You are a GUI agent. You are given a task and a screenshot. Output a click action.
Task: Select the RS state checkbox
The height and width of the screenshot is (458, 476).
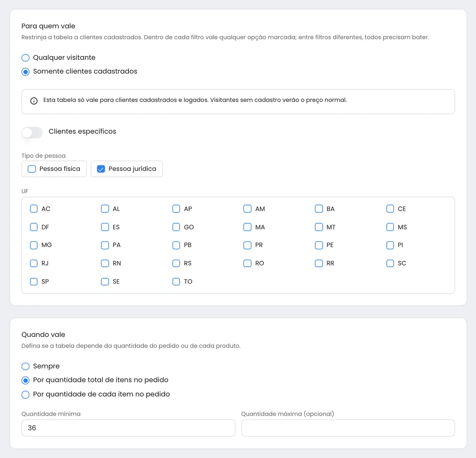(176, 263)
